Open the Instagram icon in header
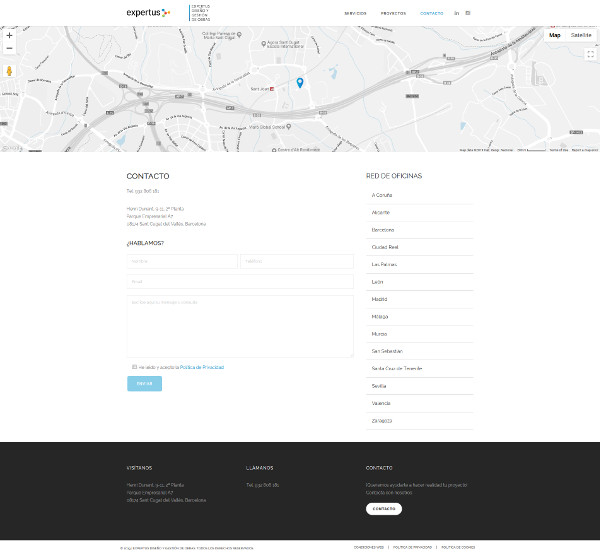The height and width of the screenshot is (556, 600). (468, 13)
